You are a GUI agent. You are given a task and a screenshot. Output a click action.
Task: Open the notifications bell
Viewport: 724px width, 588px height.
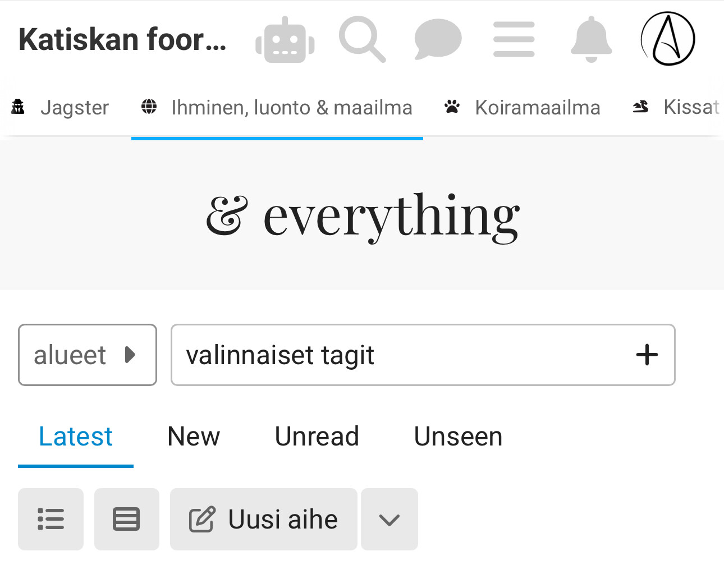coord(591,39)
